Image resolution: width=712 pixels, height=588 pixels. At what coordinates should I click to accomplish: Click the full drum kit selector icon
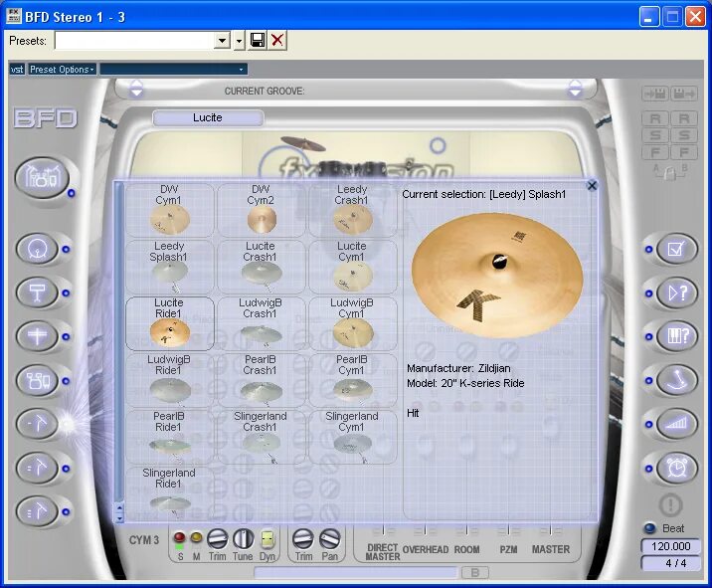point(42,177)
